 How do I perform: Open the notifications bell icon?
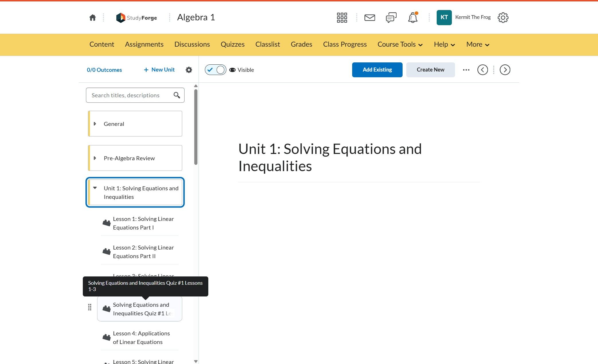(x=413, y=18)
